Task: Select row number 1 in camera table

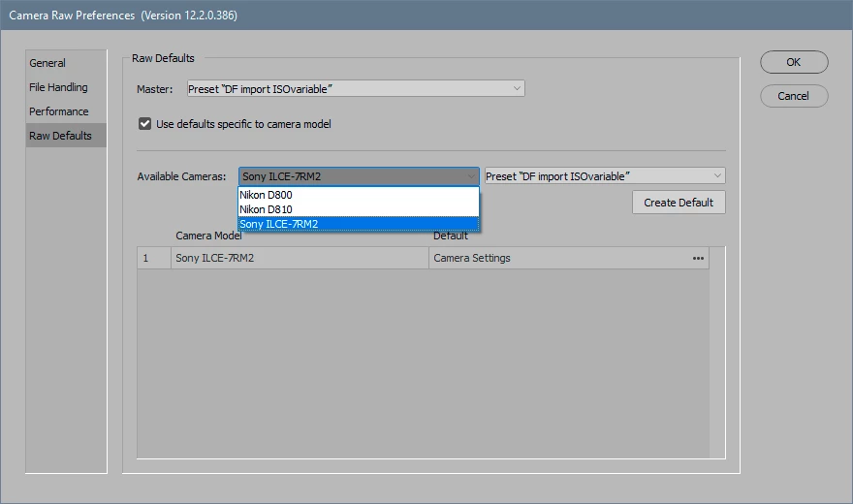Action: pos(154,258)
